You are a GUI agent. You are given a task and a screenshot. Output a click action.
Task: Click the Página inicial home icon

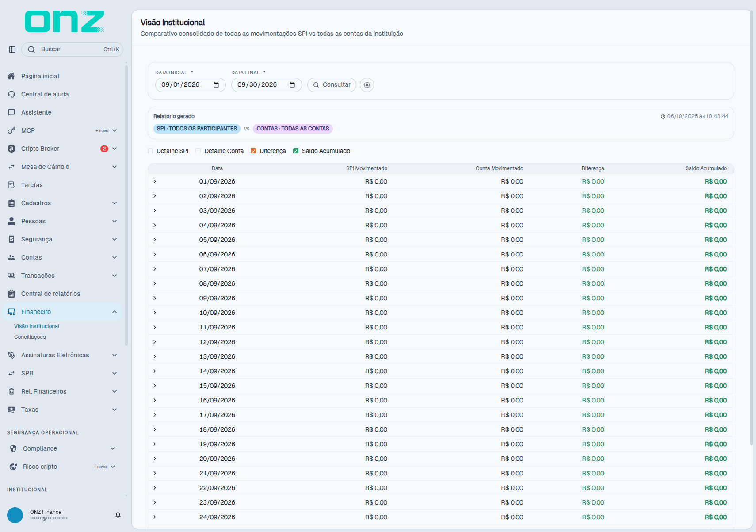click(x=11, y=76)
